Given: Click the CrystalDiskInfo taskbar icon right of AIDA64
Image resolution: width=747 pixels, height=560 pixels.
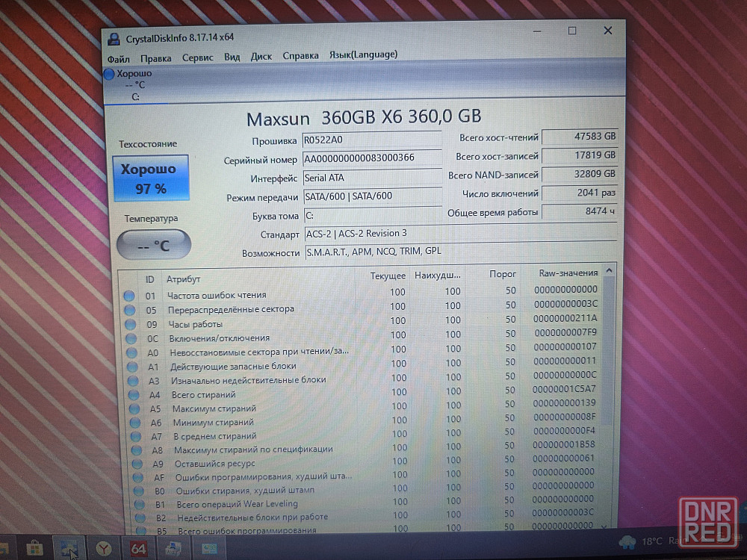Looking at the screenshot, I should tap(173, 549).
